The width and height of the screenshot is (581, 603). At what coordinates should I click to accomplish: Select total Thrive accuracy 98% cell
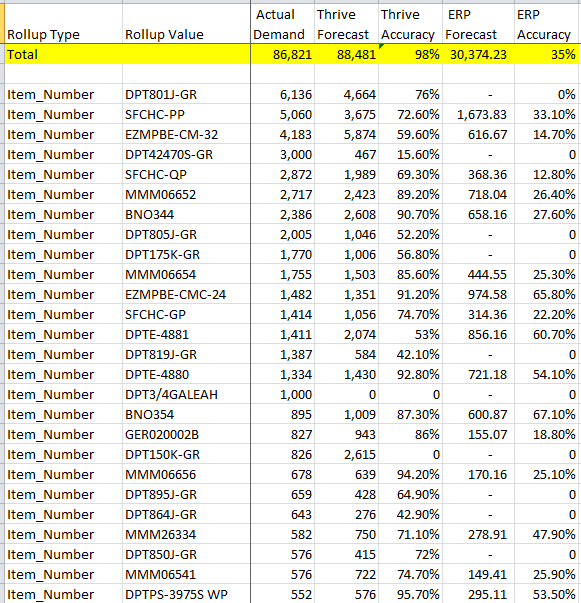(410, 54)
